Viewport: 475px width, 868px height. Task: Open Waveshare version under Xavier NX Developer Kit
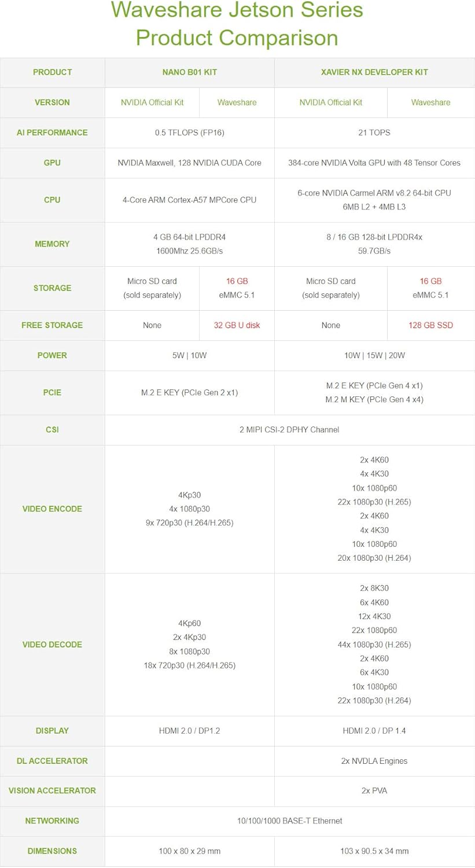point(430,102)
